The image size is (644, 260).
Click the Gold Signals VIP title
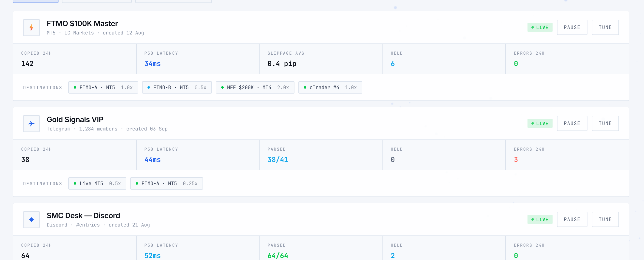point(75,119)
